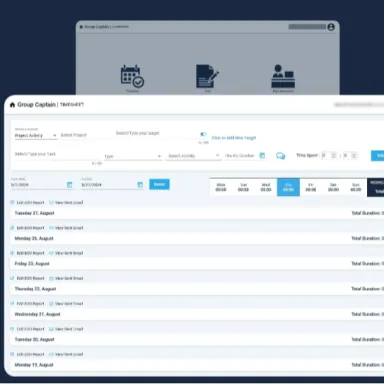
Task: Open the person-at-desk icon
Action: pos(283,76)
